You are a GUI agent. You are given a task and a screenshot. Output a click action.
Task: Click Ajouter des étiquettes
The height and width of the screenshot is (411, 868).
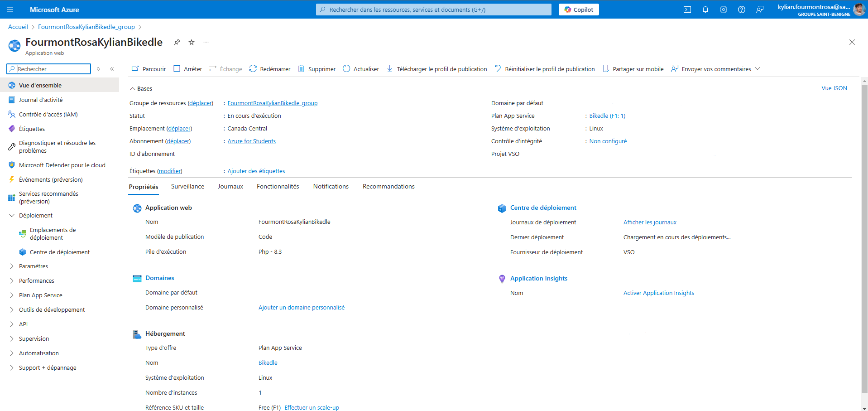click(256, 171)
